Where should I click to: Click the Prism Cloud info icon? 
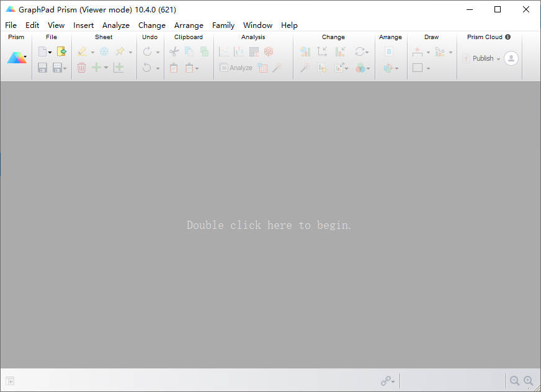507,37
